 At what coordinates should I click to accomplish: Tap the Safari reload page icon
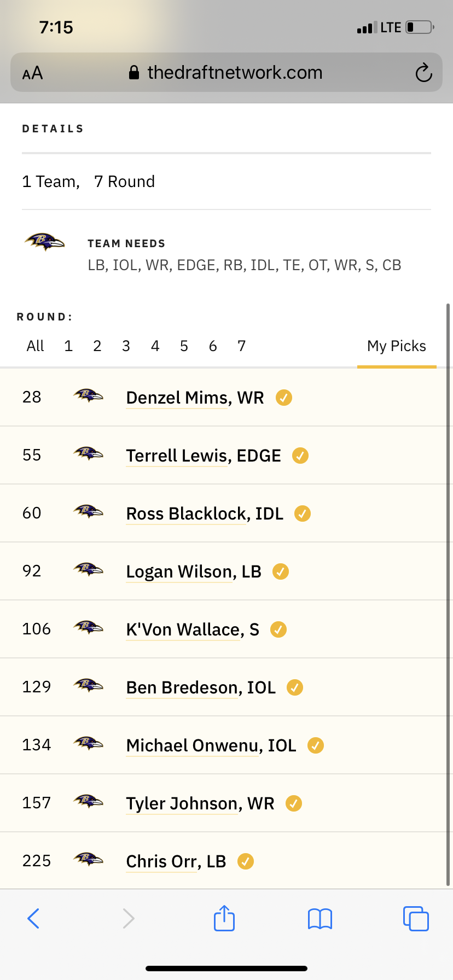pyautogui.click(x=423, y=73)
